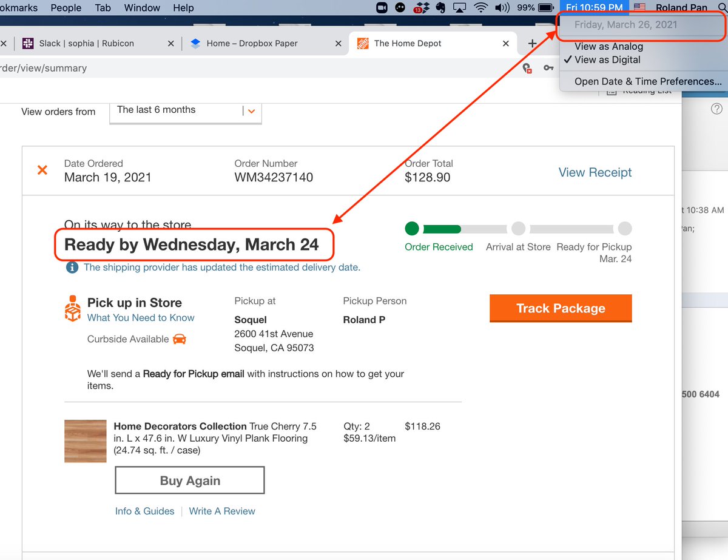
Task: Open What You Need to Know link
Action: [x=141, y=318]
